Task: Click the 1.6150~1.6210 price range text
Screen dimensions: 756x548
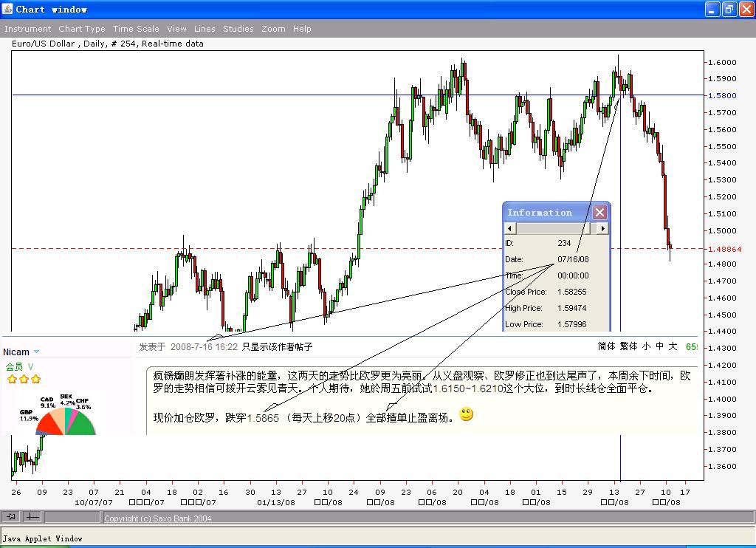Action: 467,388
